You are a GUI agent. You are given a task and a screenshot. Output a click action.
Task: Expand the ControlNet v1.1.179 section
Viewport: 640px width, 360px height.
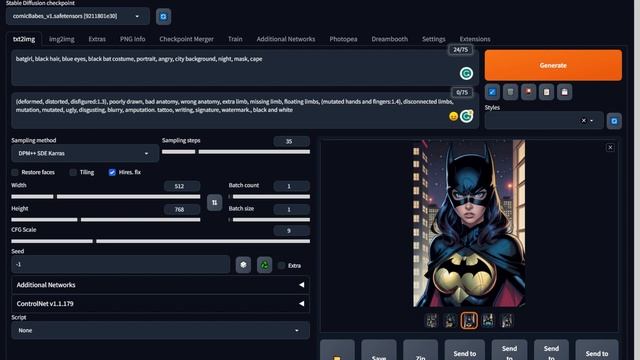click(160, 304)
